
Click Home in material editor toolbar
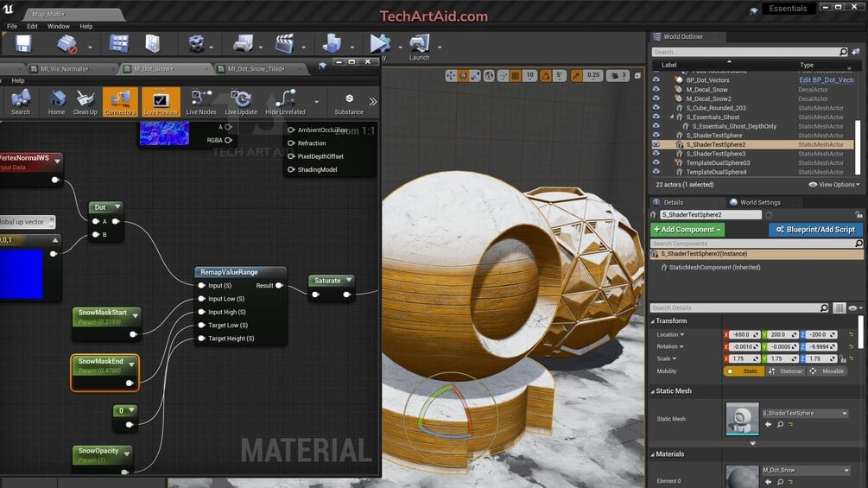pos(56,103)
